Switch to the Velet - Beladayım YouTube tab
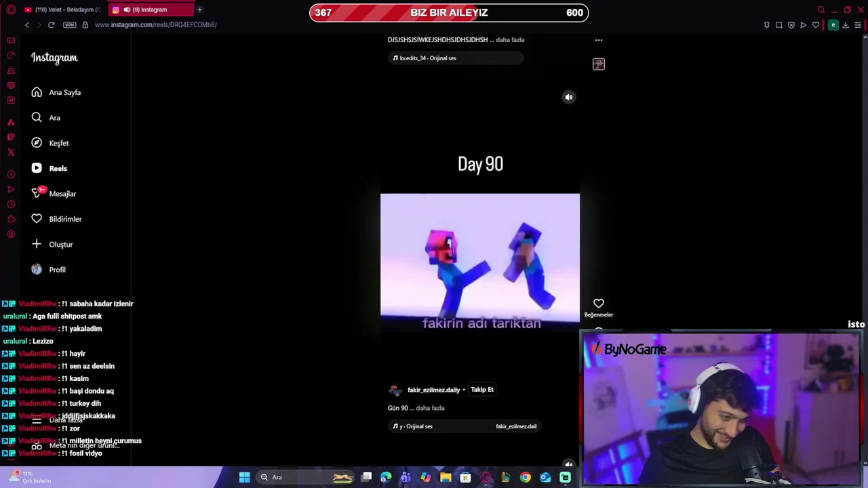868x488 pixels. tap(62, 9)
